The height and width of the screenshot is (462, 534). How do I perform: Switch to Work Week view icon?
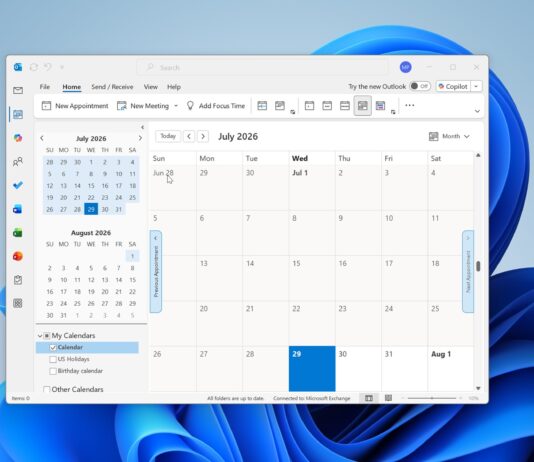click(327, 106)
